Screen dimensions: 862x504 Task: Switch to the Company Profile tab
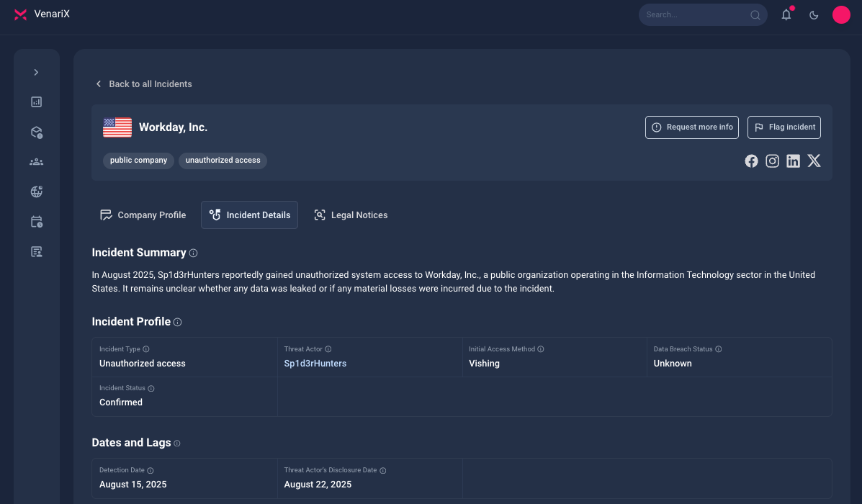point(143,215)
